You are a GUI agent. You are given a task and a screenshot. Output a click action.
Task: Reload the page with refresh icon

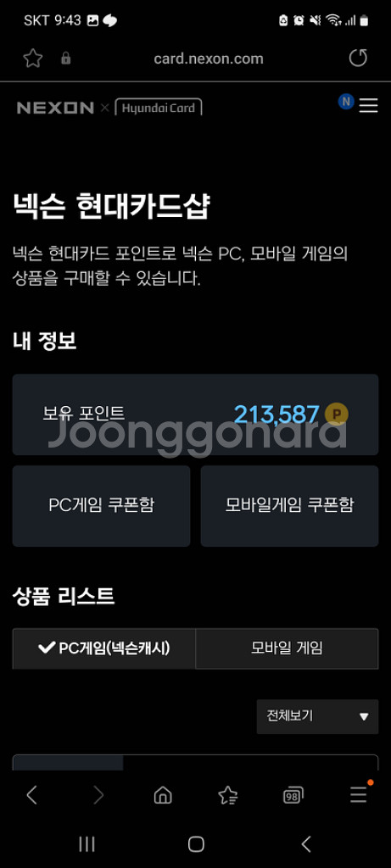pyautogui.click(x=358, y=58)
